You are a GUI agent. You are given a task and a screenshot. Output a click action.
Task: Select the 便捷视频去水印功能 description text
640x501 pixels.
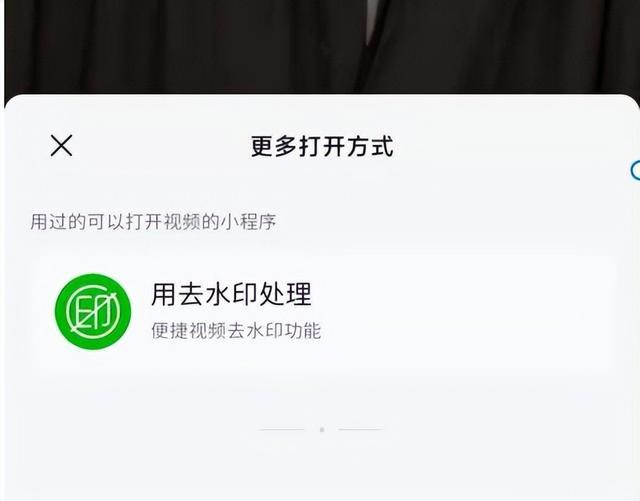pyautogui.click(x=236, y=331)
